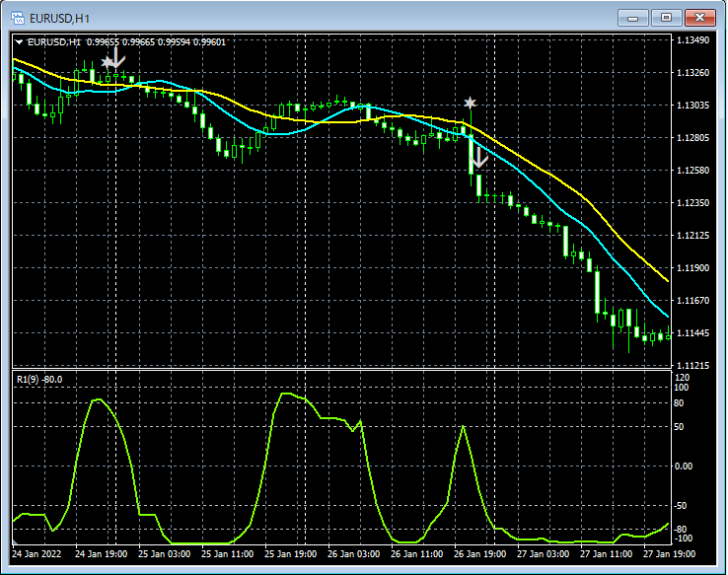Click the star marker near 24 Jan 19:00
The image size is (728, 575).
(x=107, y=63)
